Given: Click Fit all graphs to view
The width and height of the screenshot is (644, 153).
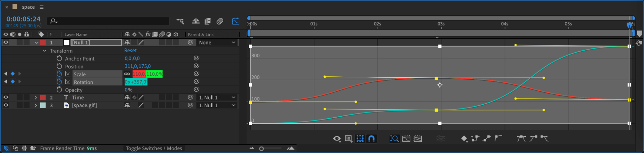Looking at the screenshot, I should pos(418,139).
